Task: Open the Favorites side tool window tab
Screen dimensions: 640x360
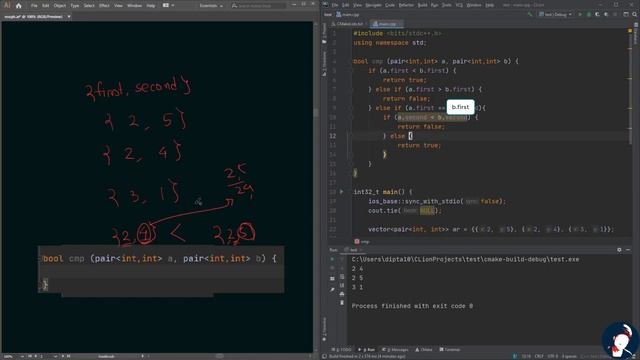Action: point(324,329)
